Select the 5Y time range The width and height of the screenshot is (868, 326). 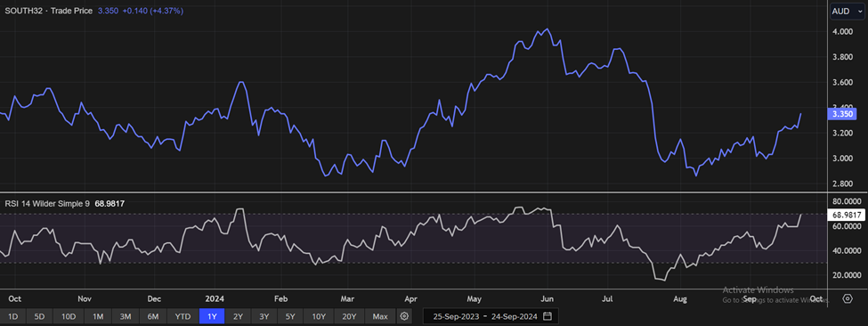(290, 316)
